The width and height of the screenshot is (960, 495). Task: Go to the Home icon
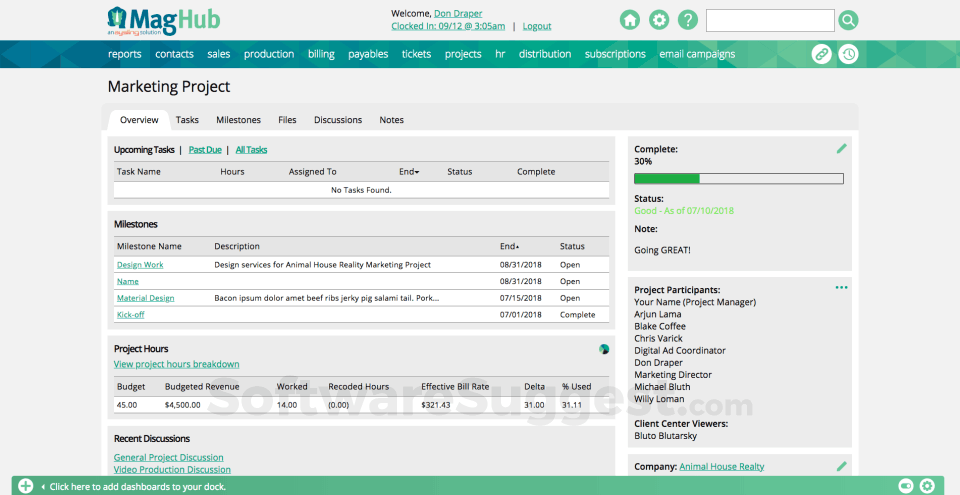(x=630, y=20)
